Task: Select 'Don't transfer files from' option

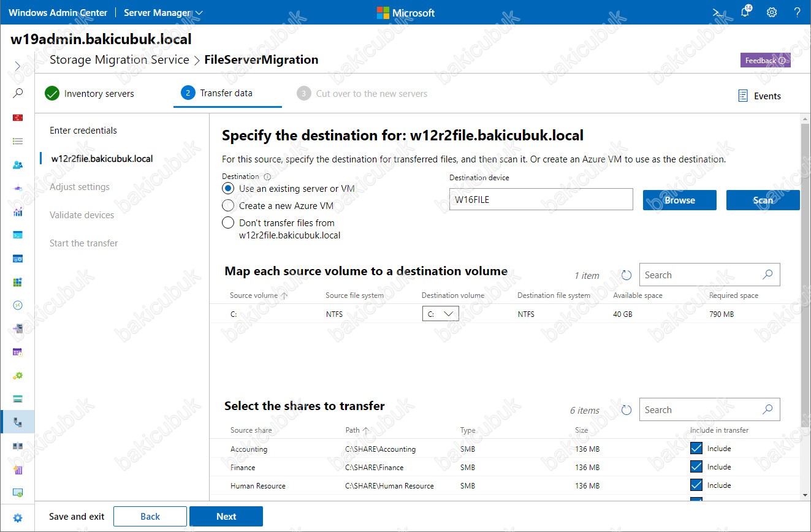Action: click(228, 222)
